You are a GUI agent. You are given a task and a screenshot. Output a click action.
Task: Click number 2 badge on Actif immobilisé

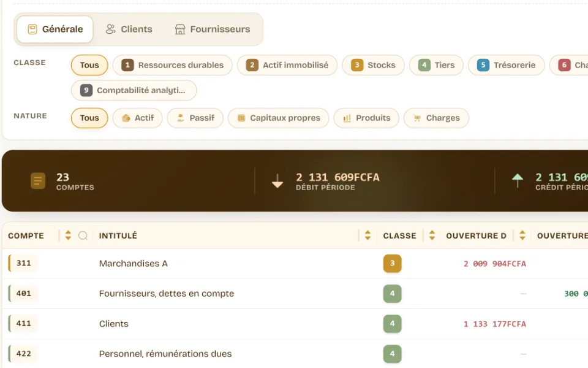[252, 65]
